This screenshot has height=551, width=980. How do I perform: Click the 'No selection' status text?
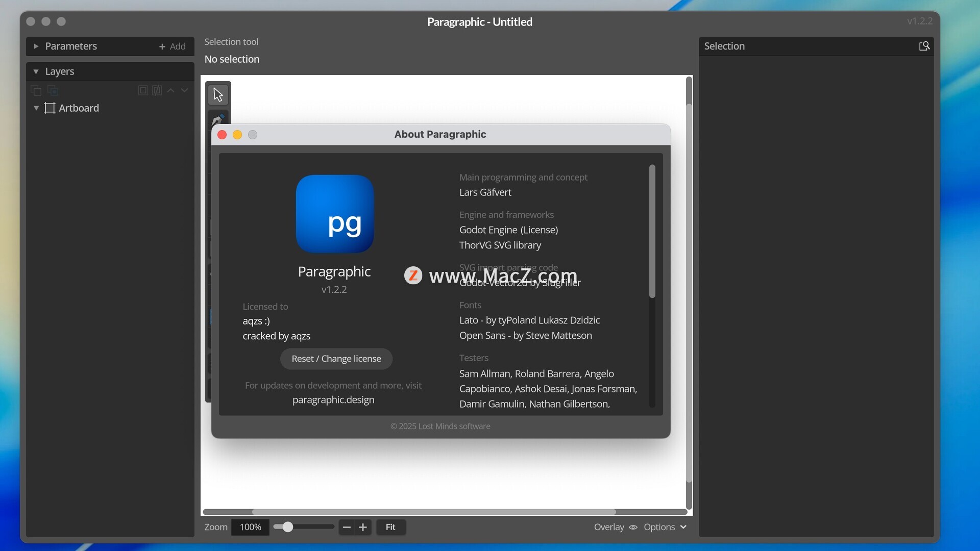(232, 59)
